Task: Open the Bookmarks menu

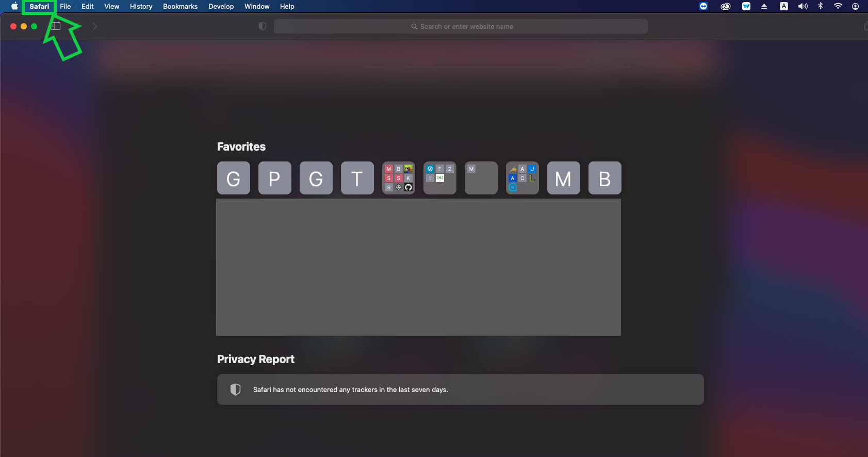Action: point(181,6)
